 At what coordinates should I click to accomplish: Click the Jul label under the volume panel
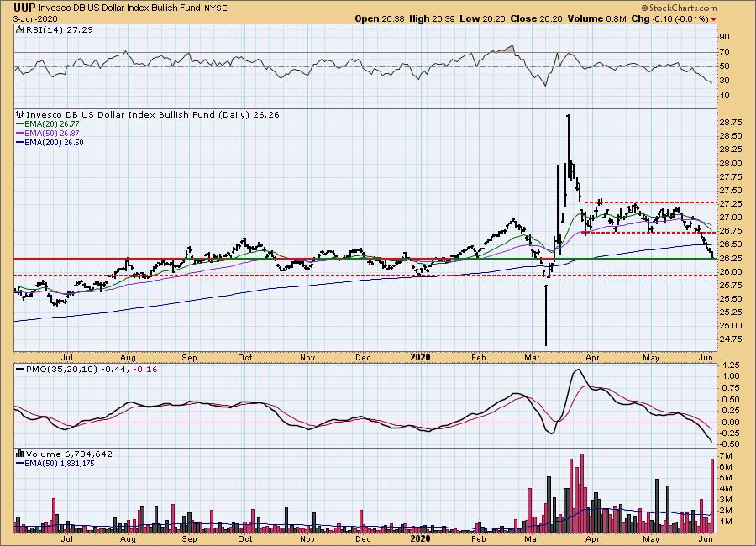point(66,538)
